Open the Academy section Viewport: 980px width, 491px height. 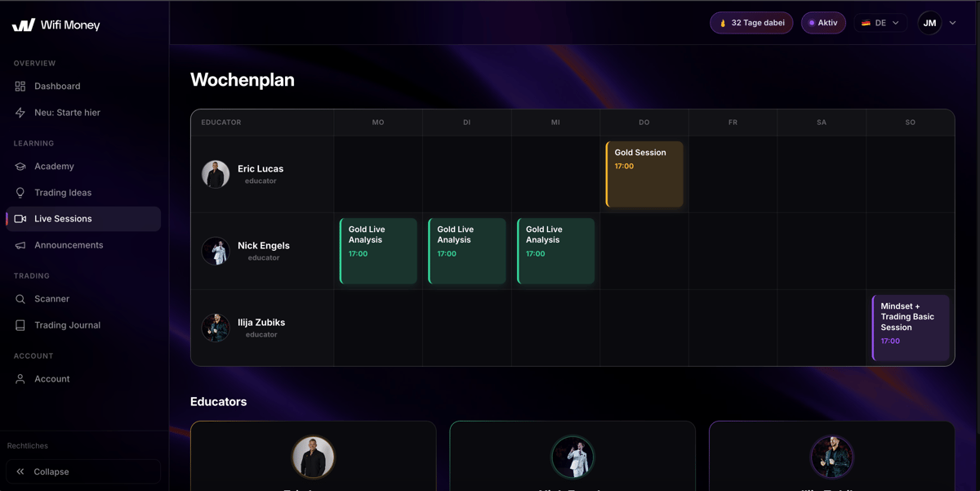point(83,167)
